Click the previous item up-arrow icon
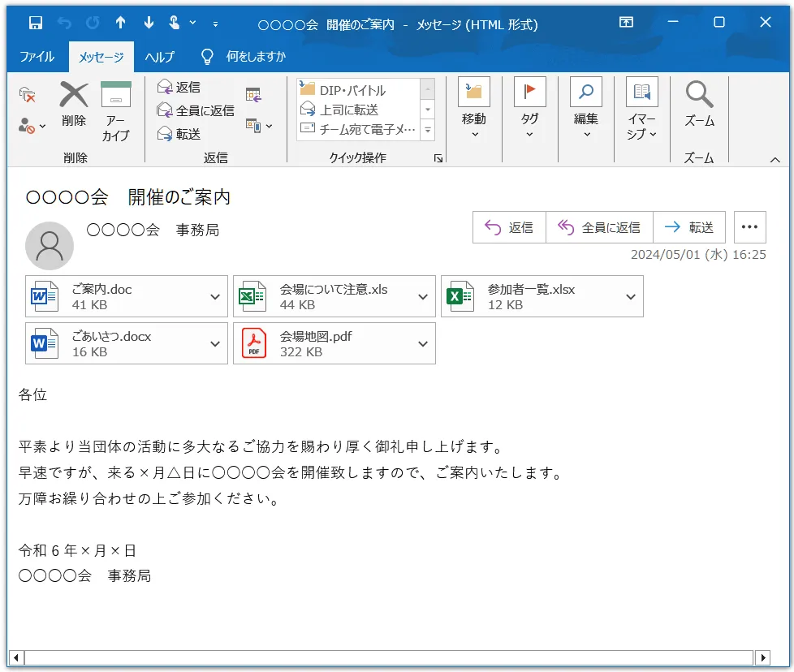This screenshot has width=794, height=672. (x=120, y=23)
